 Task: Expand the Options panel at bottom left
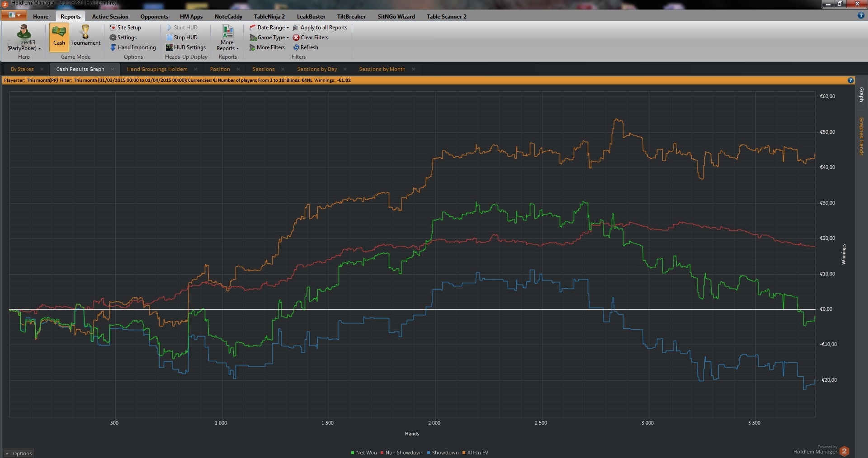click(x=19, y=453)
